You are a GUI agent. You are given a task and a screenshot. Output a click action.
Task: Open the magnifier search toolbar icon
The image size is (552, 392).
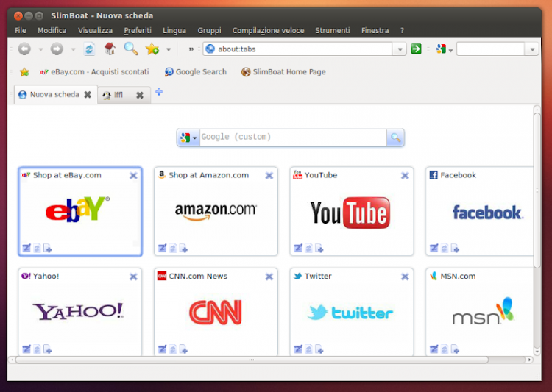click(x=131, y=49)
